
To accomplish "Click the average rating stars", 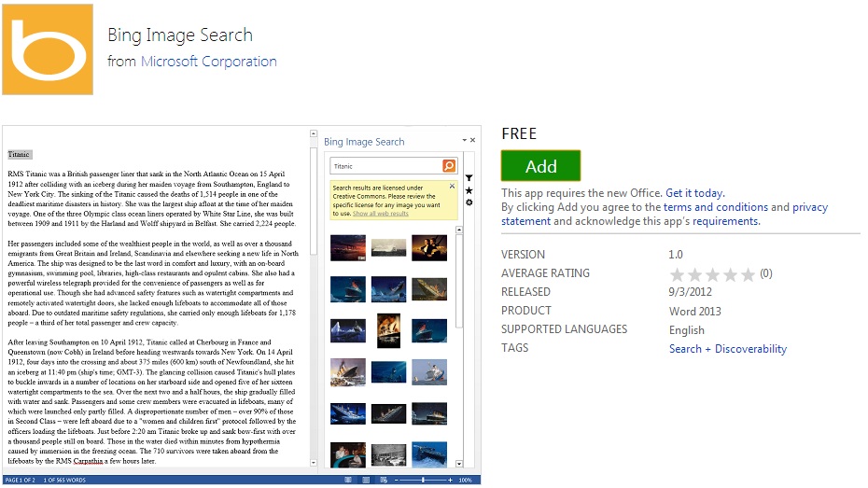I will [x=712, y=274].
